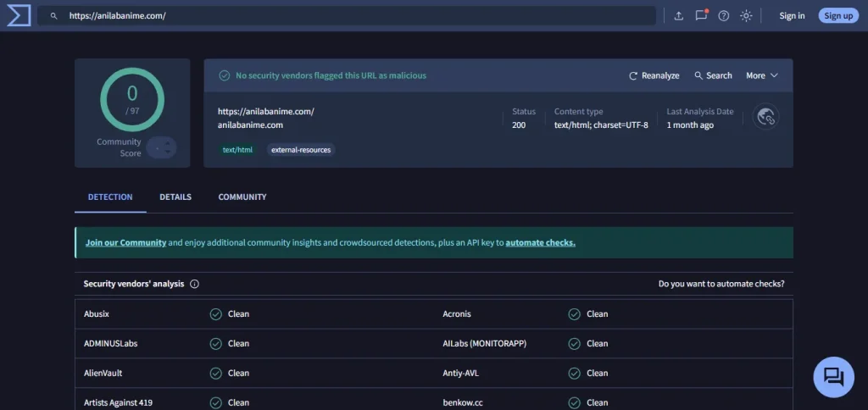Click the green check icon in the status banner
868x410 pixels.
(224, 75)
